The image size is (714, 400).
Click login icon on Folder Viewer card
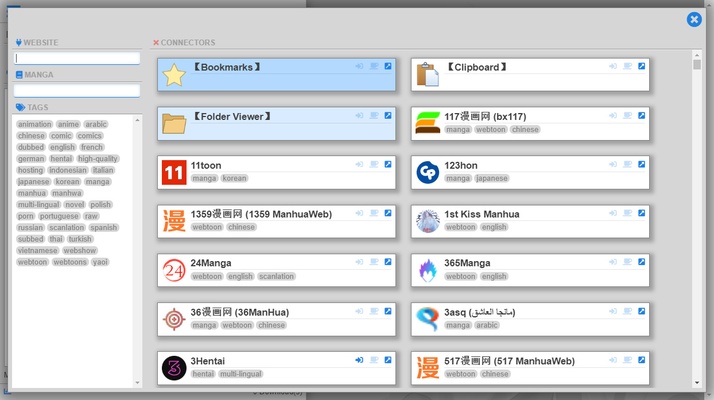359,116
